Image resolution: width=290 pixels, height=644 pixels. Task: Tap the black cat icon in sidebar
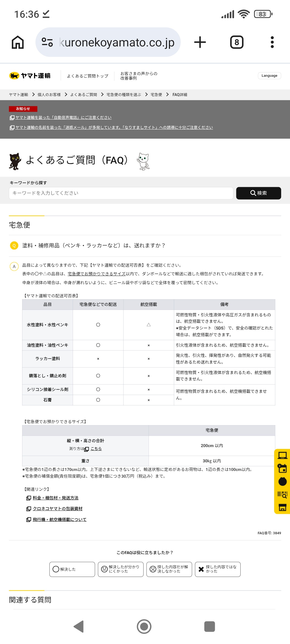click(x=282, y=481)
